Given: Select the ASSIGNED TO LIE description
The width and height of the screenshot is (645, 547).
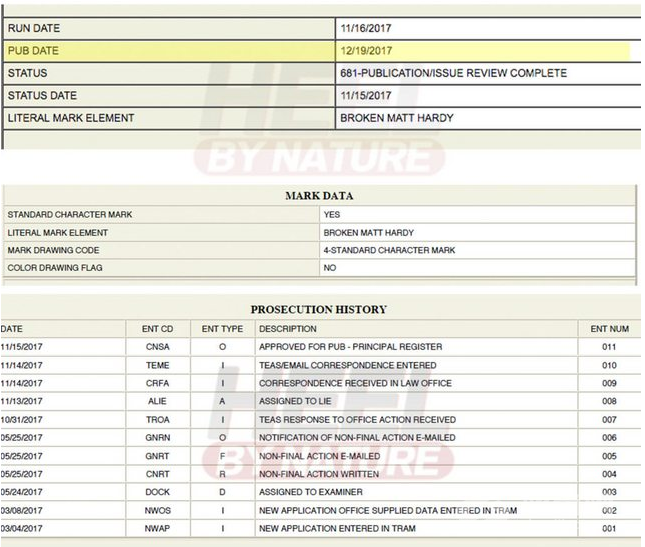Looking at the screenshot, I should tap(295, 401).
